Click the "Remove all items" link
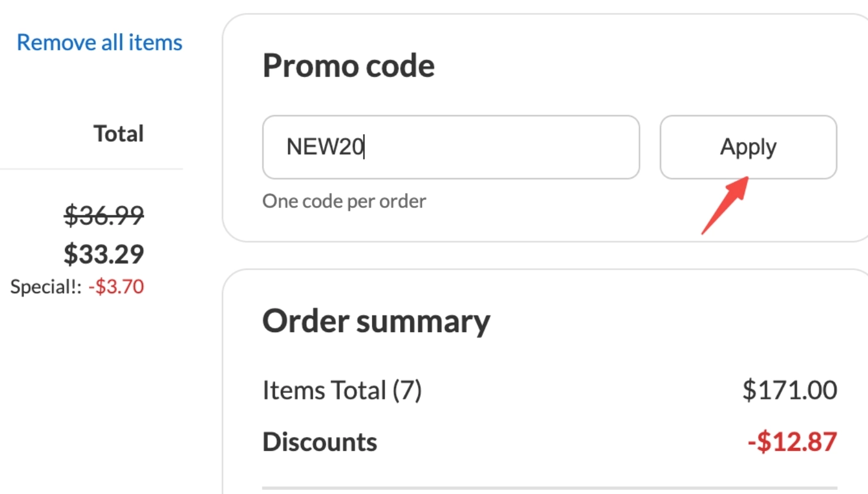Viewport: 868px width, 494px height. (x=99, y=42)
